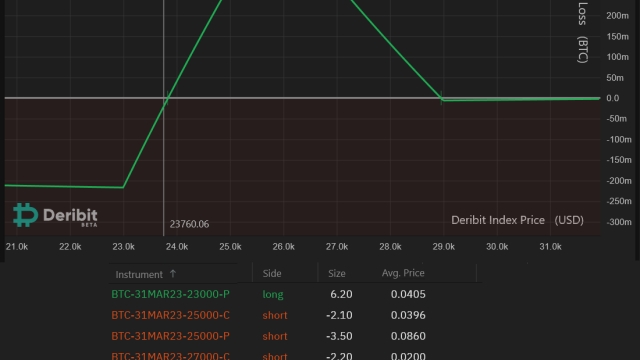Click the 100m y-axis label

[x=617, y=57]
